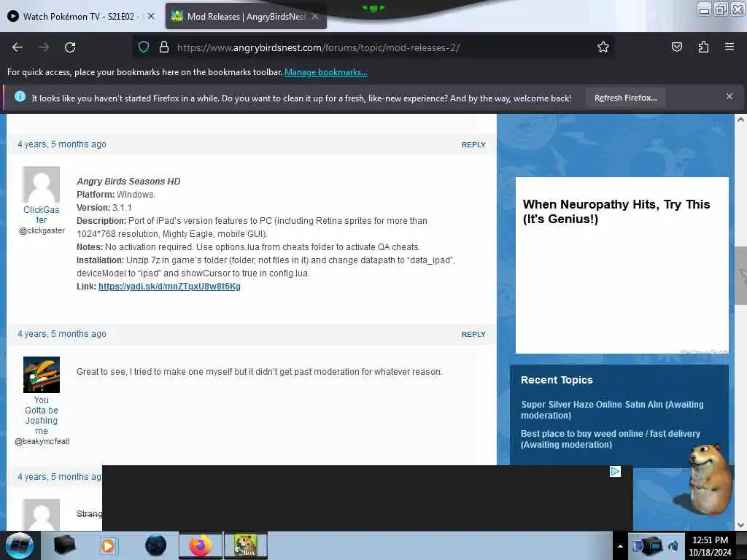Click ClickGaster's default avatar

point(42,184)
